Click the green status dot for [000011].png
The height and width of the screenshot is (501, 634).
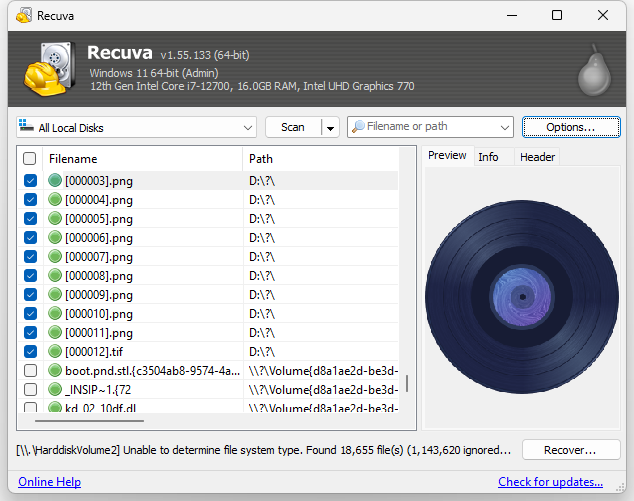point(55,332)
